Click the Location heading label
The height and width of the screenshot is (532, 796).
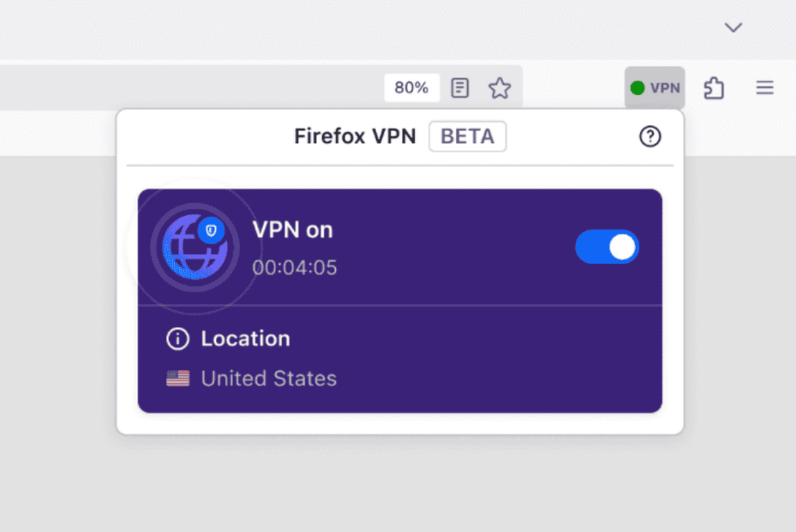[x=245, y=339]
